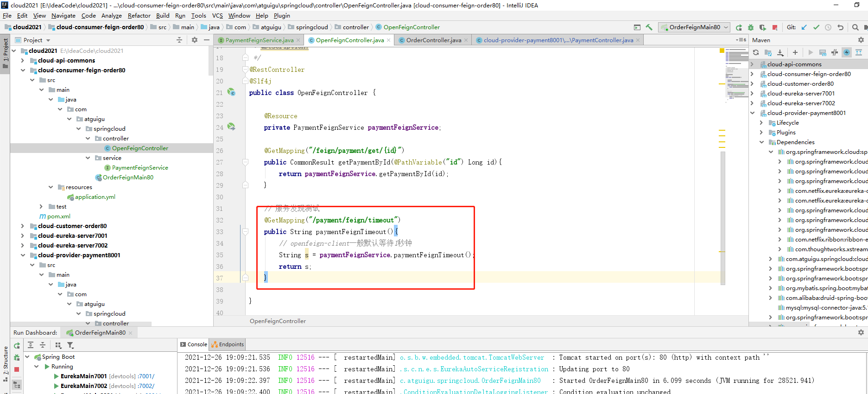Expand Lifecycle node in Maven panel
868x394 pixels.
pos(761,123)
